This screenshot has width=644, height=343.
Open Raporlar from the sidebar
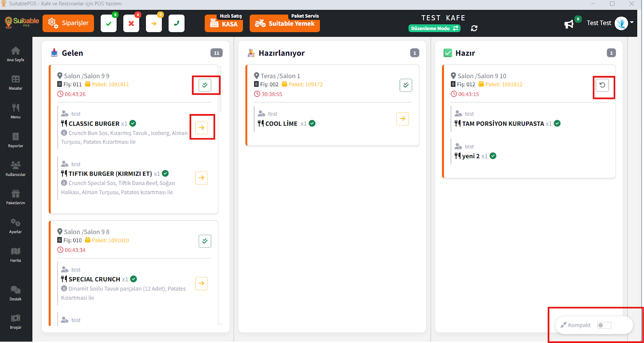[x=15, y=140]
